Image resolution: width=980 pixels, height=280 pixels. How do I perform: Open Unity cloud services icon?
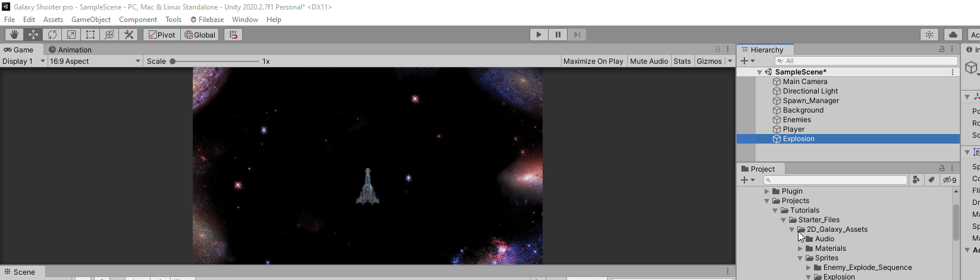pyautogui.click(x=953, y=35)
